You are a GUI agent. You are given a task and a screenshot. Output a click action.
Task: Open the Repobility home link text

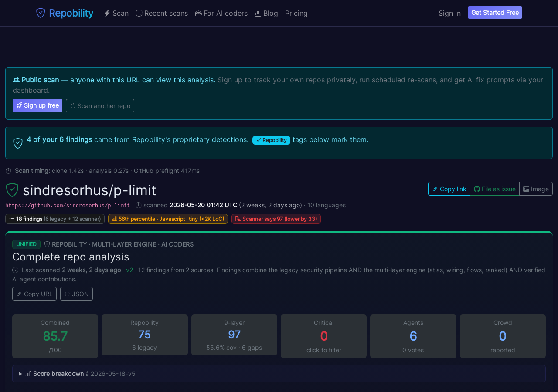(71, 13)
